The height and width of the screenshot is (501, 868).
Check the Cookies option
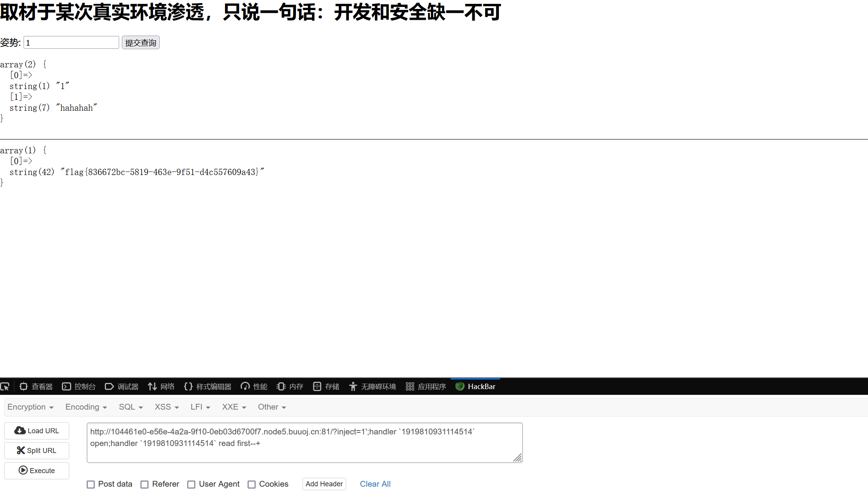tap(252, 484)
